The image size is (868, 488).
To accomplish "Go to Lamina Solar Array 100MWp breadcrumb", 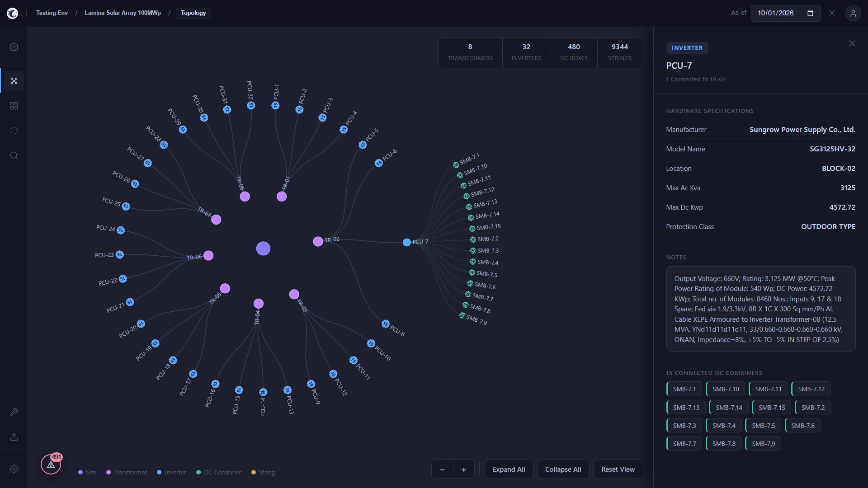I will [123, 13].
